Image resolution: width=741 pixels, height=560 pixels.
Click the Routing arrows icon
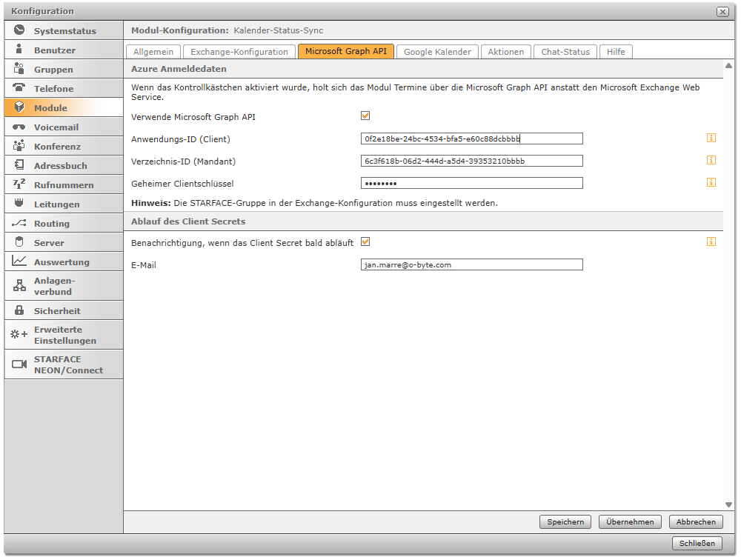point(19,223)
